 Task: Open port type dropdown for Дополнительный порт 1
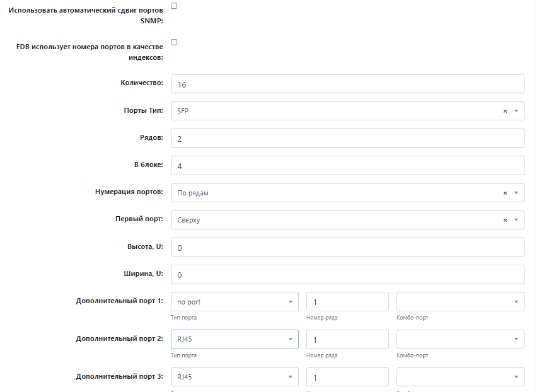[234, 302]
